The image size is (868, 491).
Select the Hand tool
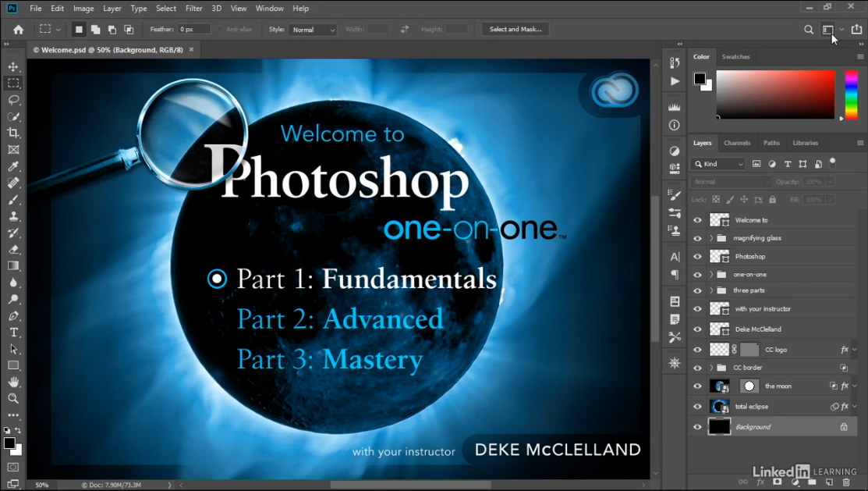point(13,382)
